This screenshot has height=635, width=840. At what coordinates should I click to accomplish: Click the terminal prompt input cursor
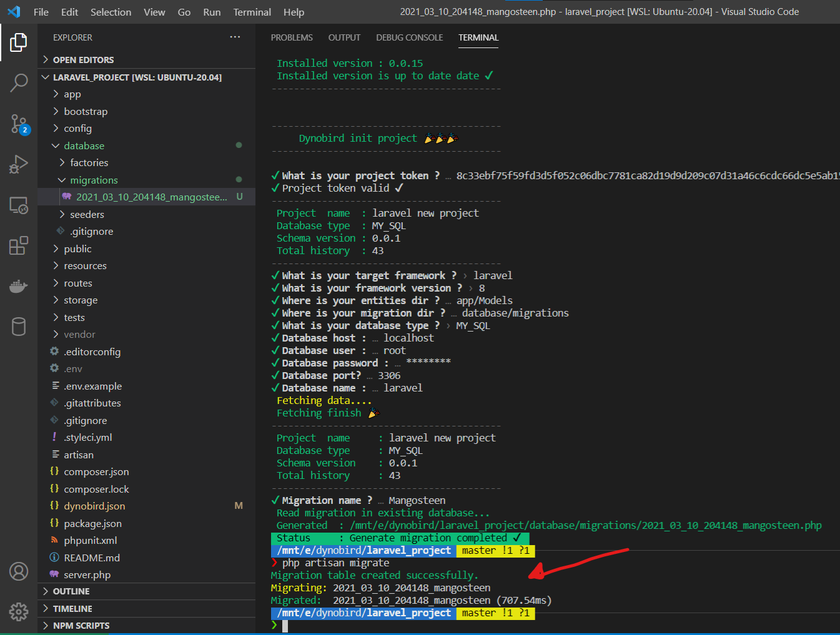[285, 626]
